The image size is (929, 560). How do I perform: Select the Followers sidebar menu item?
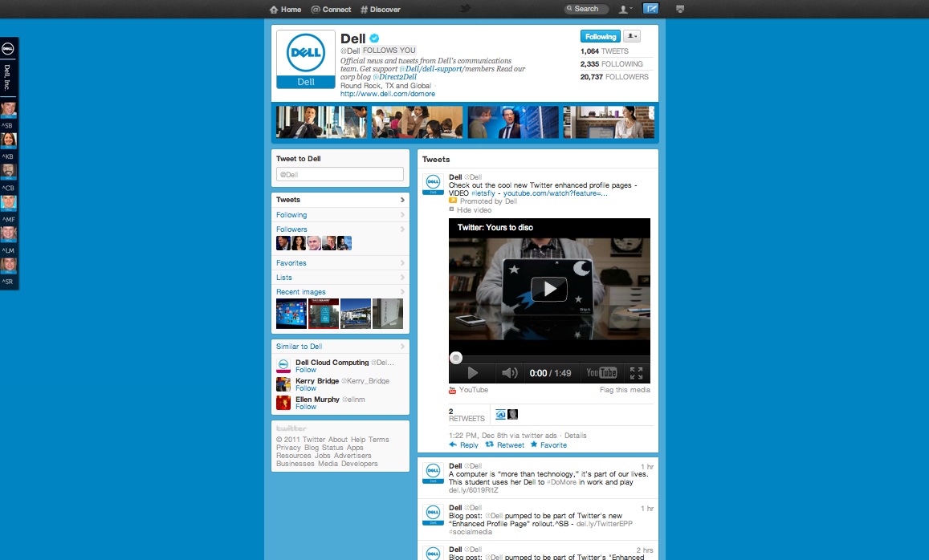click(x=340, y=229)
